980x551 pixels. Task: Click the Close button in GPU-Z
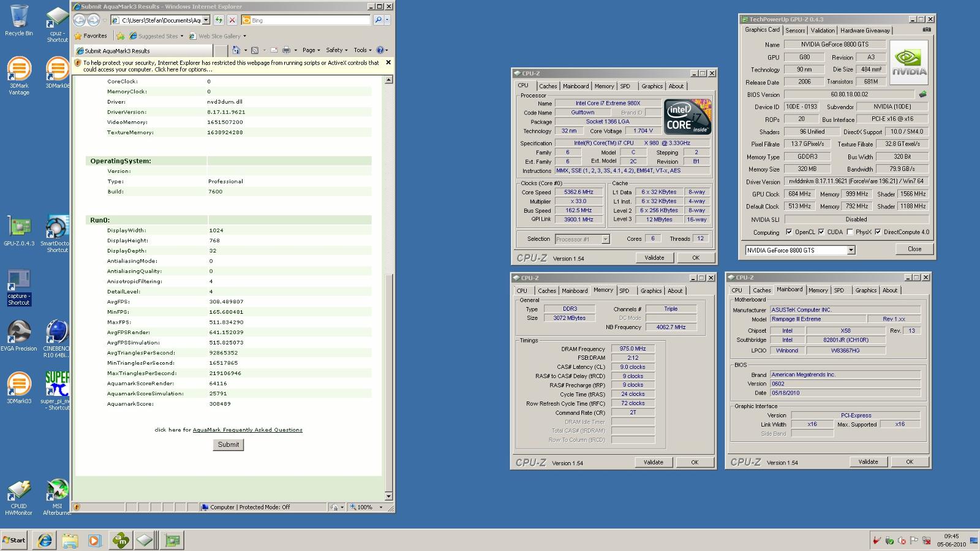[914, 249]
